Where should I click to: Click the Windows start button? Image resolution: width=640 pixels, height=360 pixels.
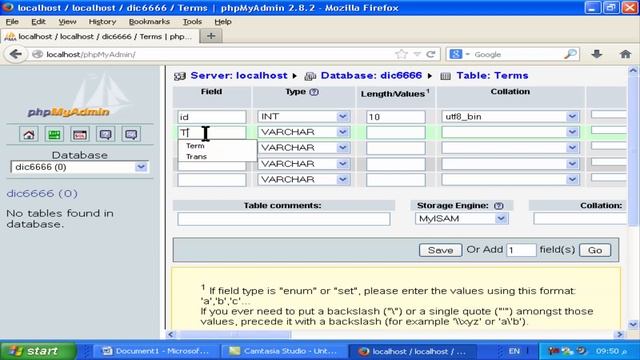(x=38, y=351)
